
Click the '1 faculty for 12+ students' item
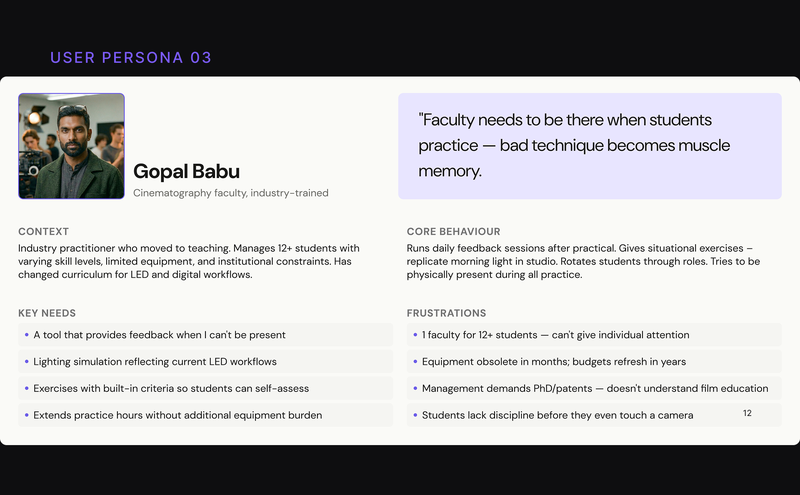(x=555, y=335)
